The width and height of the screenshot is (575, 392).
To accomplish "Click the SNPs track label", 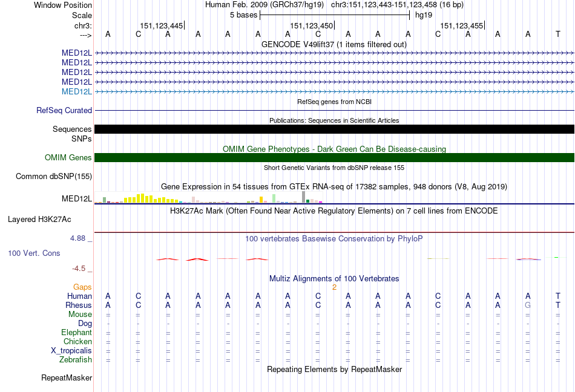I will click(82, 139).
